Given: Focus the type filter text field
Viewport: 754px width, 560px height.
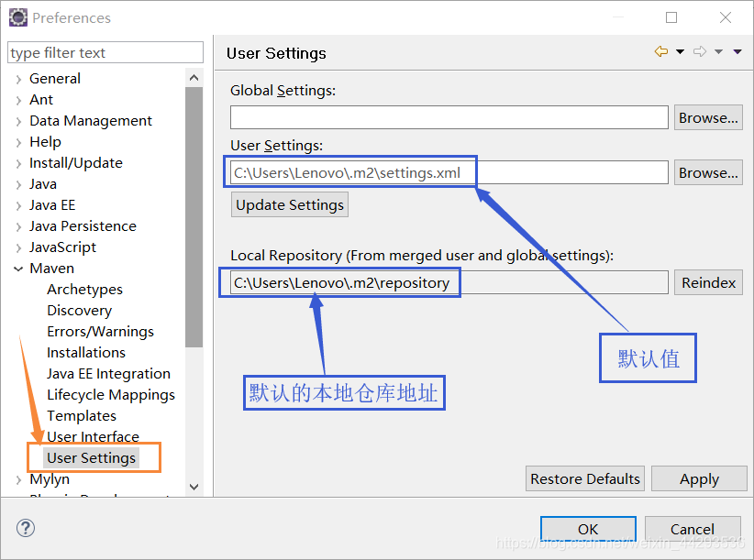Looking at the screenshot, I should click(105, 52).
